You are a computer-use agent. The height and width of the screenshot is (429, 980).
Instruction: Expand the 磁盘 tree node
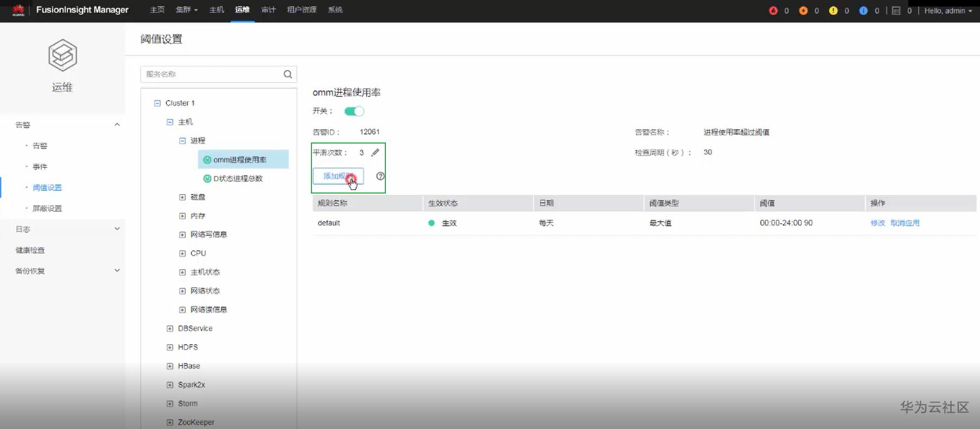coord(183,197)
